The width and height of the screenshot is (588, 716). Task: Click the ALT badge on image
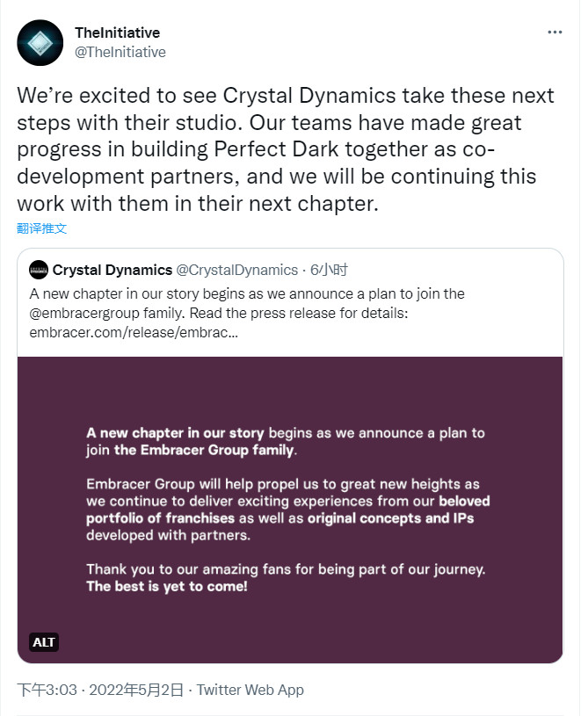[44, 642]
